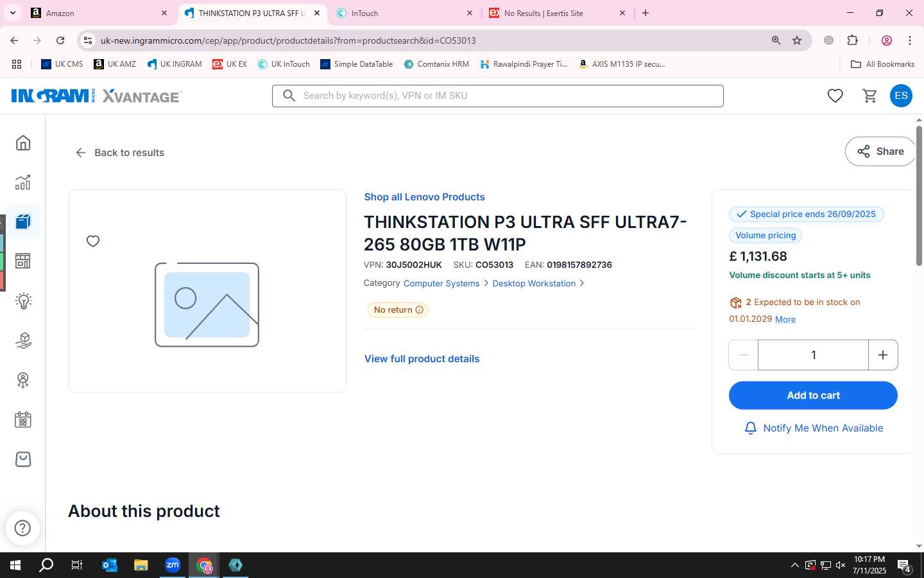Increase quantity with plus button
Screen dimensions: 924x578
pyautogui.click(x=883, y=355)
